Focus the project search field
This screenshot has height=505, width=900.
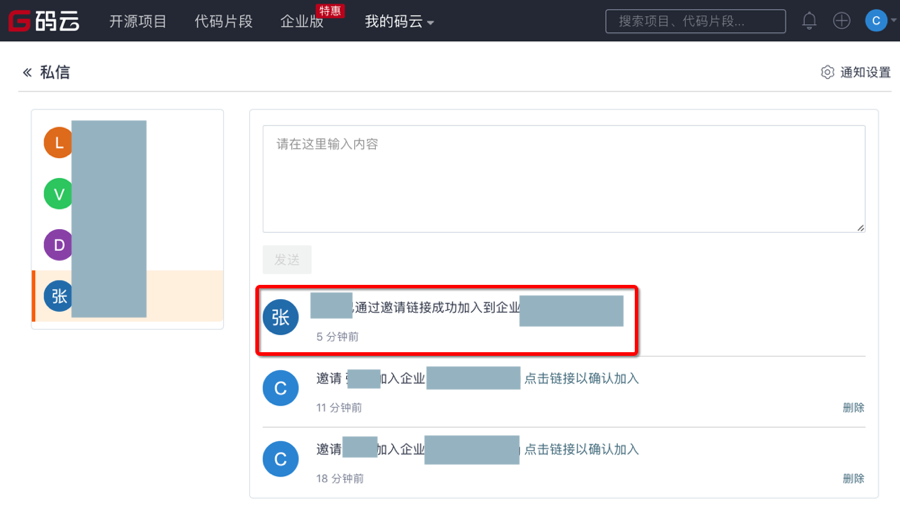695,21
